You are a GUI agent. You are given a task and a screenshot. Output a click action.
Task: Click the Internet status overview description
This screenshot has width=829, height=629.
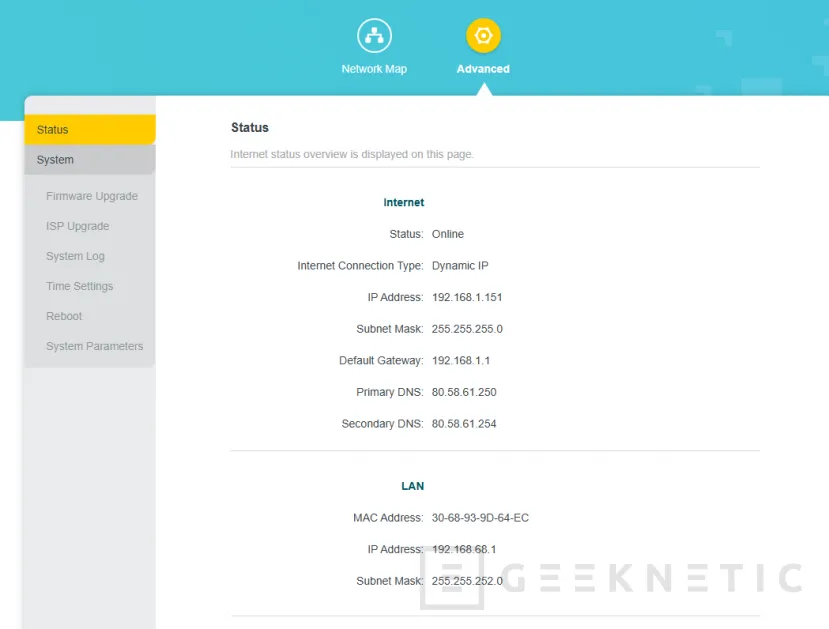coord(352,154)
